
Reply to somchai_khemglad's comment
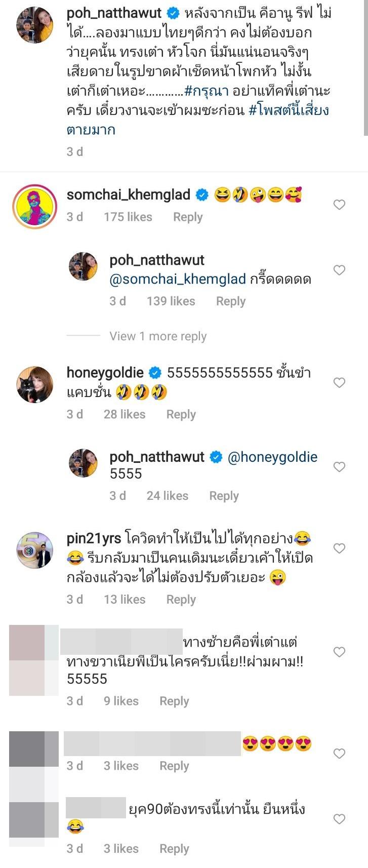click(x=188, y=217)
